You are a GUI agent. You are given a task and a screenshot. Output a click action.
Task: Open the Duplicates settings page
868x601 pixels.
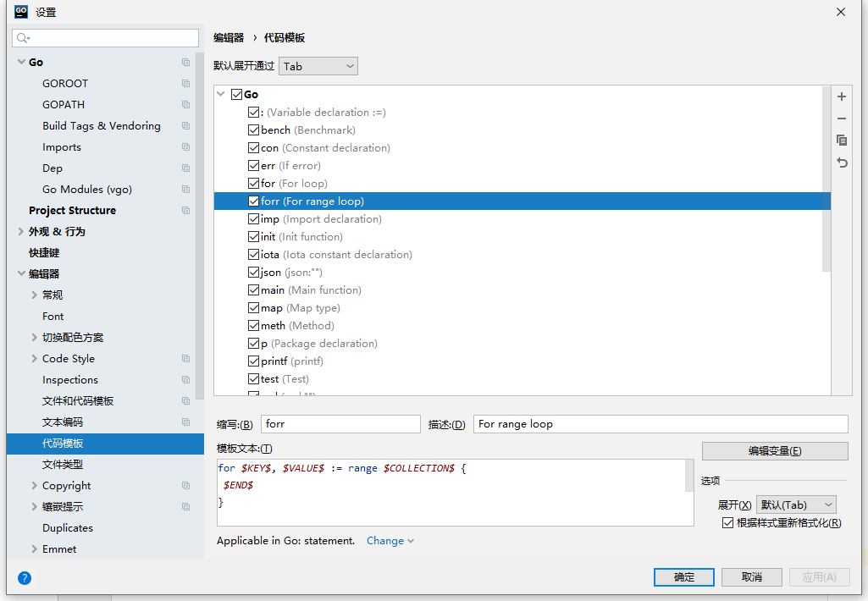pos(68,528)
